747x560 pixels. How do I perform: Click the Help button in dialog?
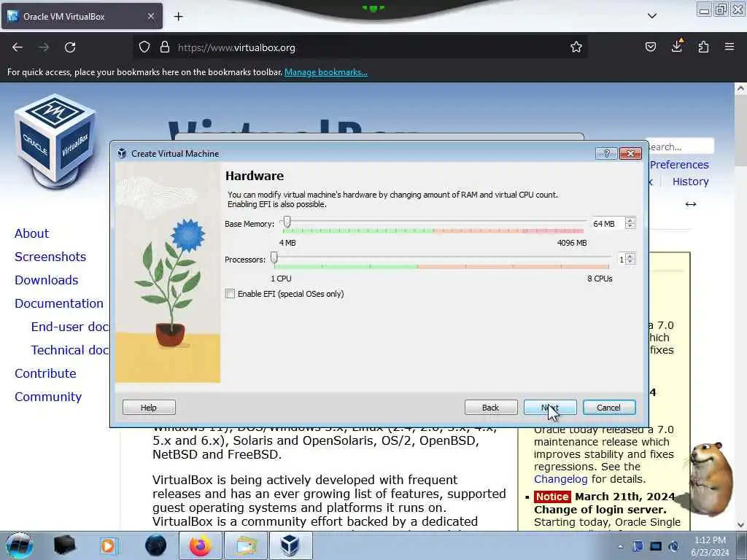(149, 408)
